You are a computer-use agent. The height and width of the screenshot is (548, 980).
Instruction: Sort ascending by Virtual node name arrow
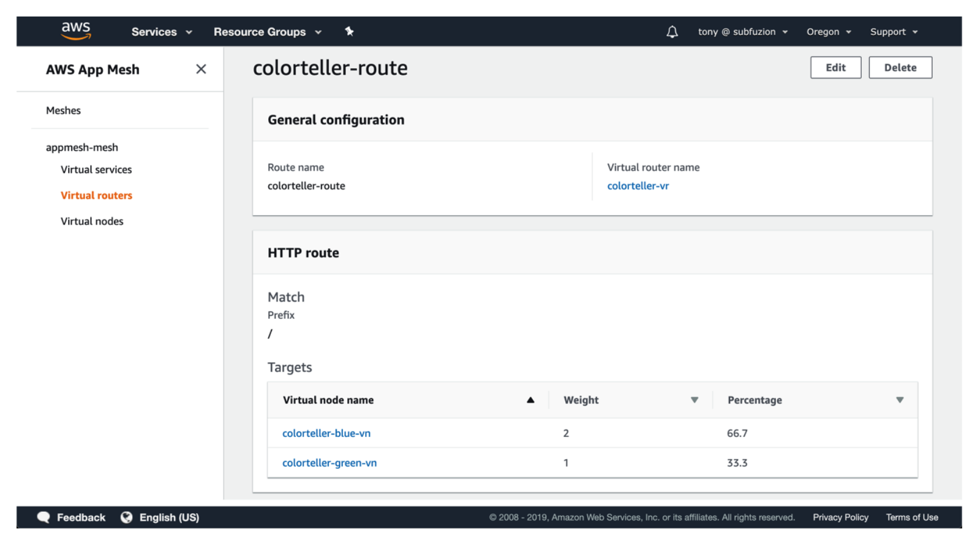coord(530,400)
